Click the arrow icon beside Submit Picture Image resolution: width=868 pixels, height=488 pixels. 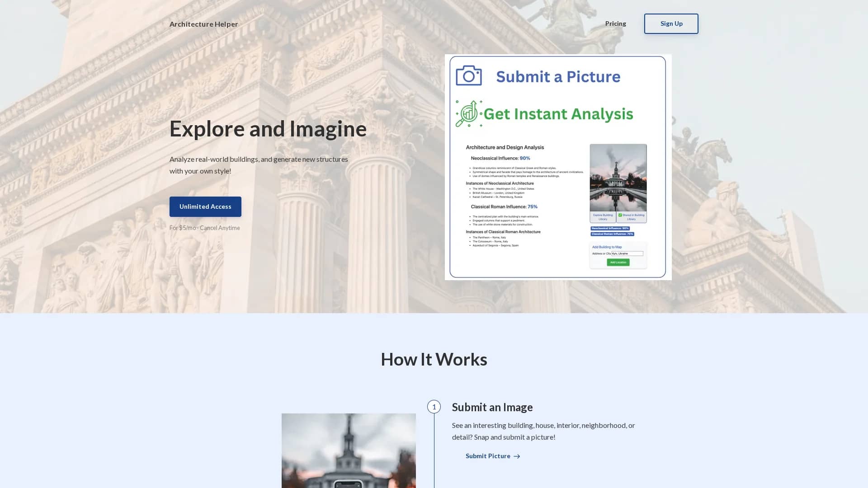[517, 456]
